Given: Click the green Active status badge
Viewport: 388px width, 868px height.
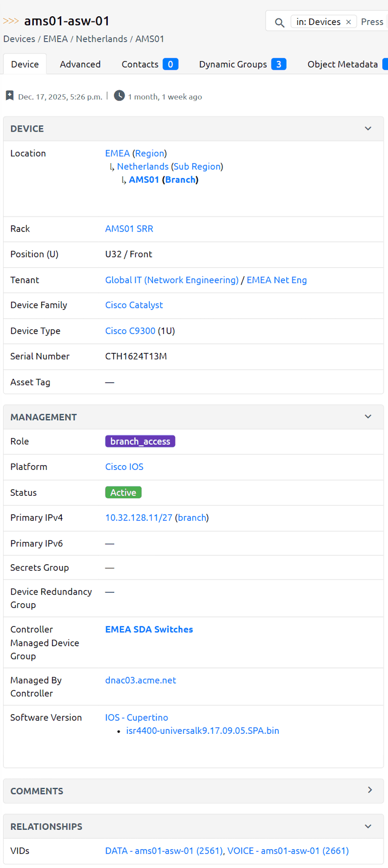Looking at the screenshot, I should click(x=123, y=492).
